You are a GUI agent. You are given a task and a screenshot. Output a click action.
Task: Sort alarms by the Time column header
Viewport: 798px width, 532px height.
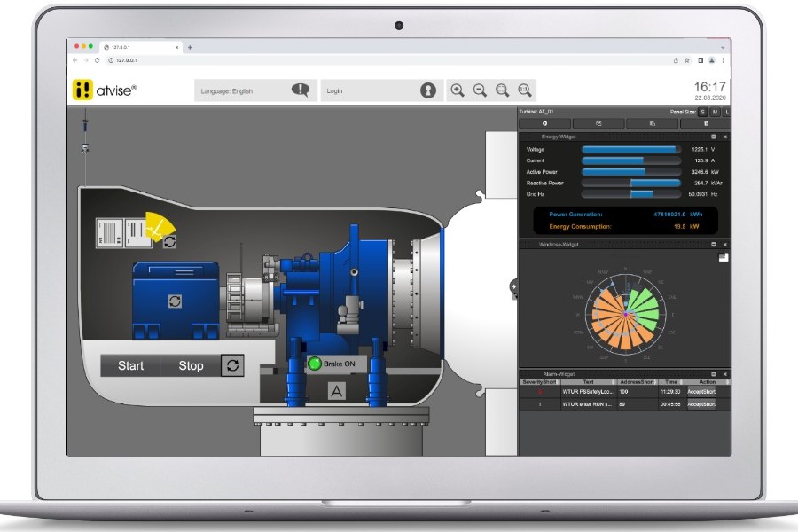669,382
